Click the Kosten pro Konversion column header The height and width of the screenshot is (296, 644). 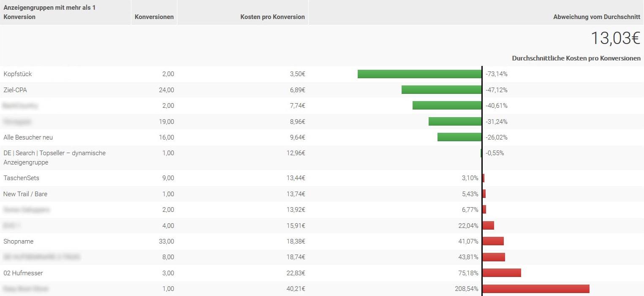[272, 17]
